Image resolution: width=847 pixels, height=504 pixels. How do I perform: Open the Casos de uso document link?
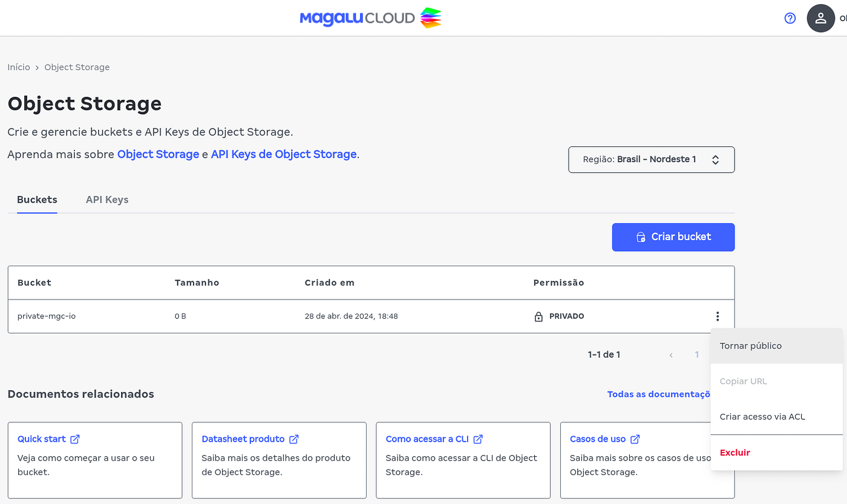tap(598, 439)
